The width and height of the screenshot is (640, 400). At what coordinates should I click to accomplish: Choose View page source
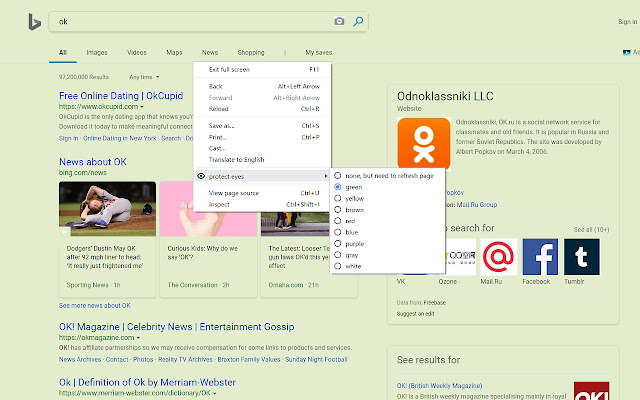tap(262, 193)
